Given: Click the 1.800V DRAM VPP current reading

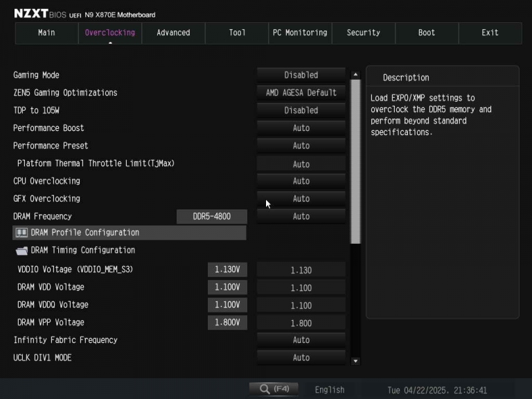Looking at the screenshot, I should tap(227, 322).
